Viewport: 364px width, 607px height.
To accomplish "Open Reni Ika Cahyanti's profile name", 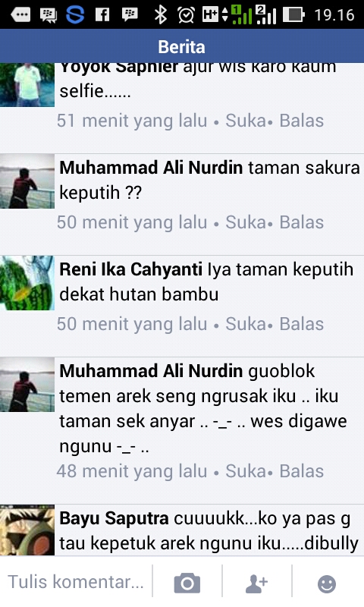I will (x=130, y=269).
